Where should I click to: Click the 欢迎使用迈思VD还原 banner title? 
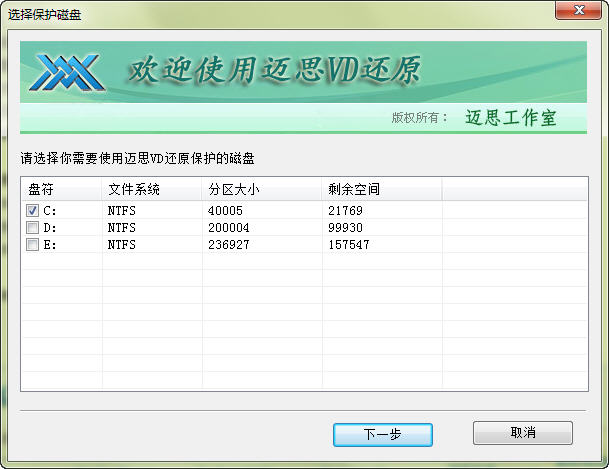click(x=272, y=70)
